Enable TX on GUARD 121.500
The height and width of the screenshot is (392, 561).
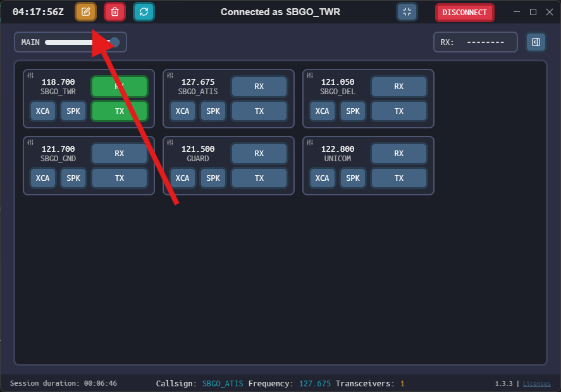click(259, 178)
